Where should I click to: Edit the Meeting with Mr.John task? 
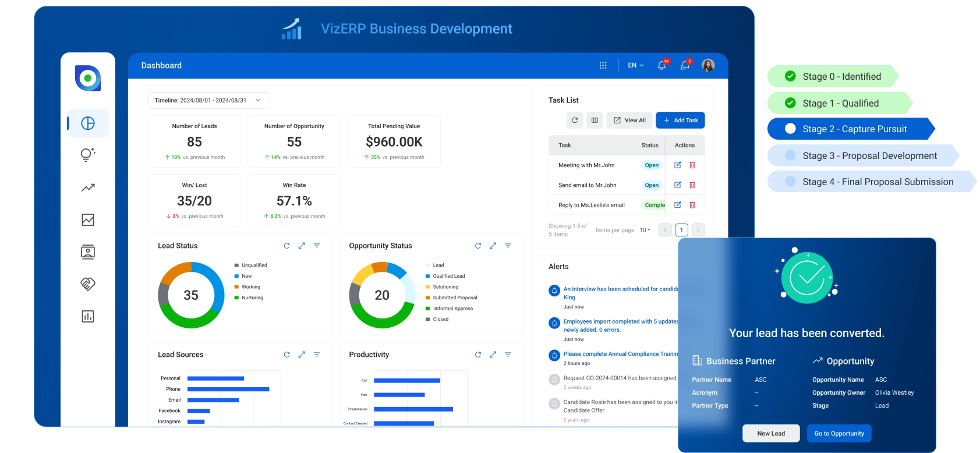(x=678, y=165)
